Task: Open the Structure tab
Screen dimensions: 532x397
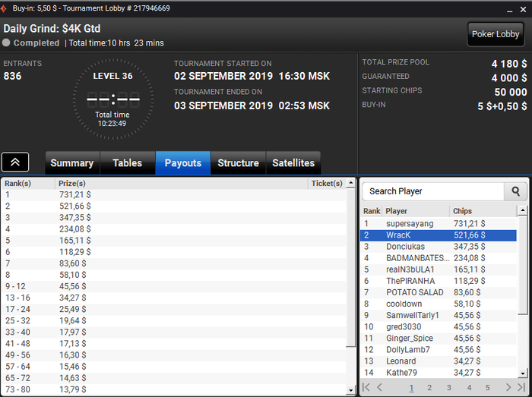Action: (x=238, y=163)
